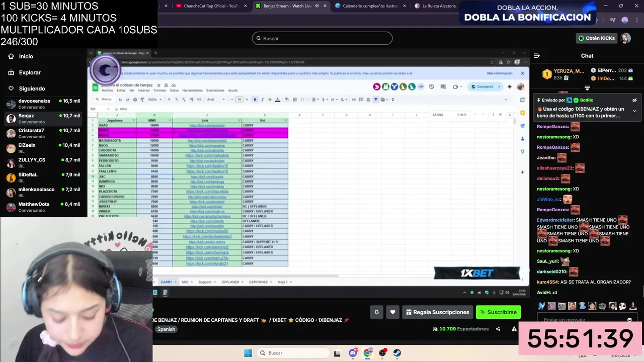This screenshot has width=644, height=362.
Task: Open Cristorata7 channel in sidebar
Action: click(43, 133)
